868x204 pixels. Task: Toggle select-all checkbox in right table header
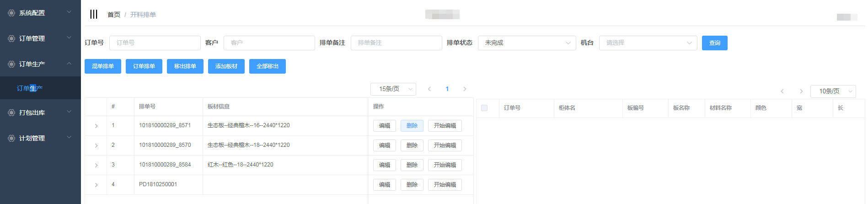point(484,108)
